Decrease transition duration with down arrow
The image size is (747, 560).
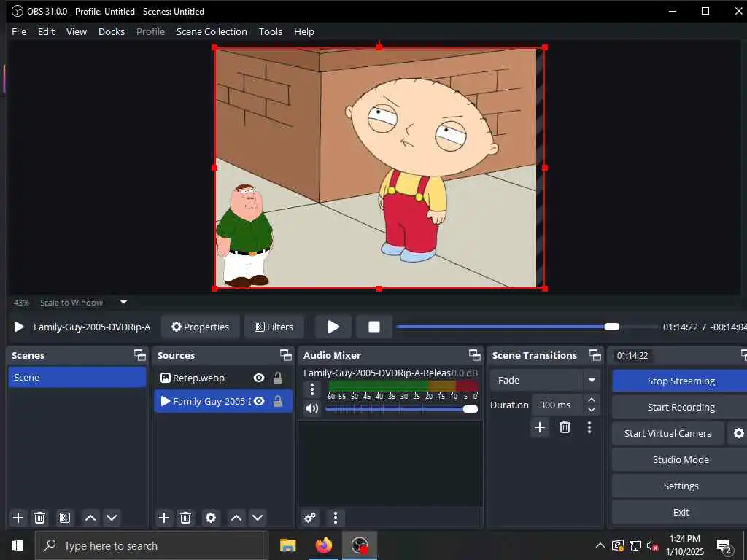(591, 410)
